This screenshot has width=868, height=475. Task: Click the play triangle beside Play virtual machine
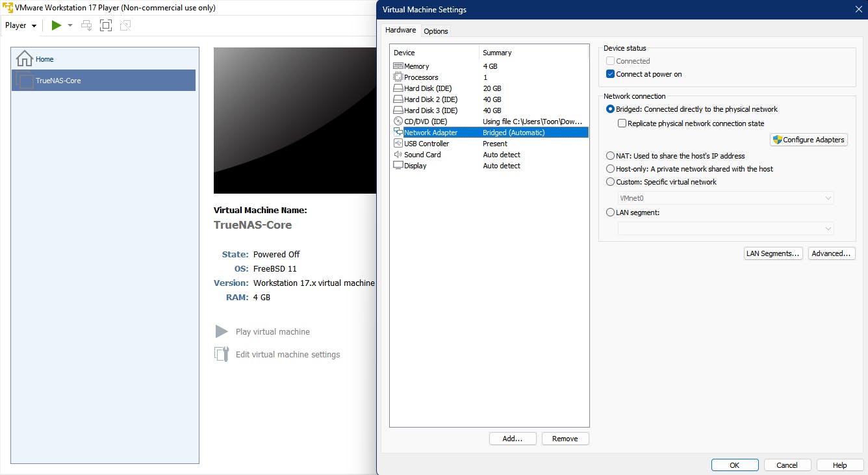coord(222,331)
